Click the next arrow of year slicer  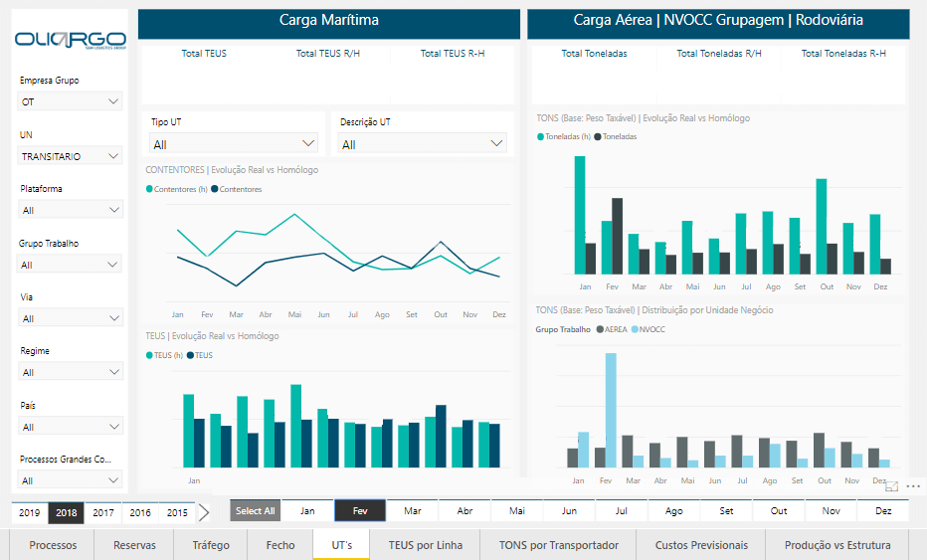pos(203,512)
